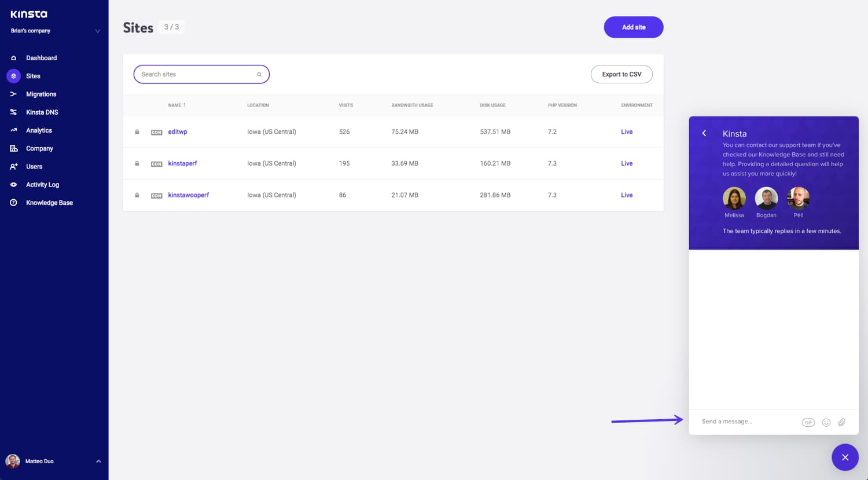Open Kinsta DNS in the sidebar
The image size is (868, 480).
click(x=42, y=112)
